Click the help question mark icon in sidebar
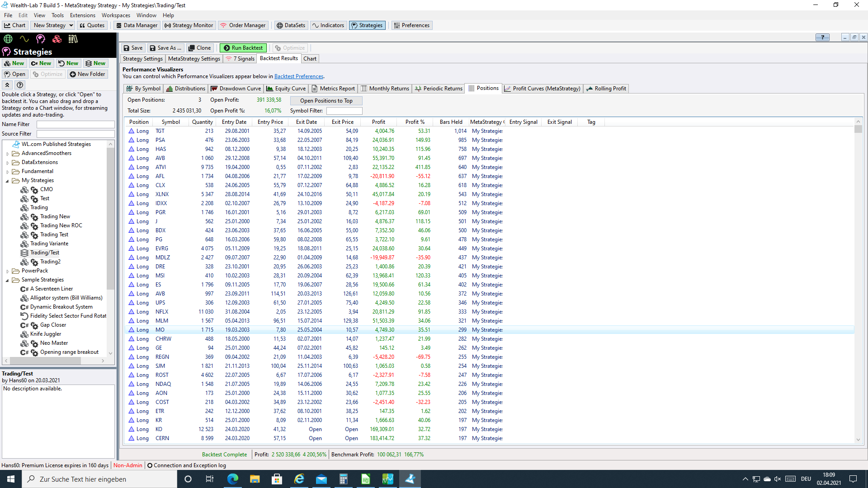 click(20, 85)
